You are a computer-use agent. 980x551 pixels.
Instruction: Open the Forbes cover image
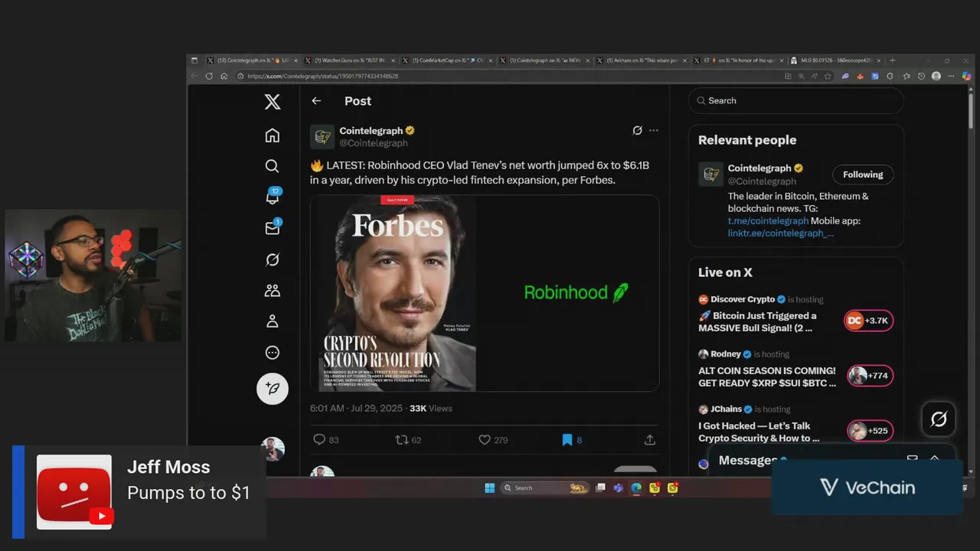click(397, 293)
